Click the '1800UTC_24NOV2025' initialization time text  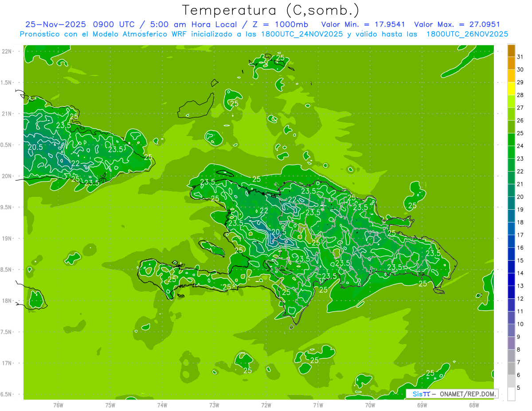tap(302, 34)
